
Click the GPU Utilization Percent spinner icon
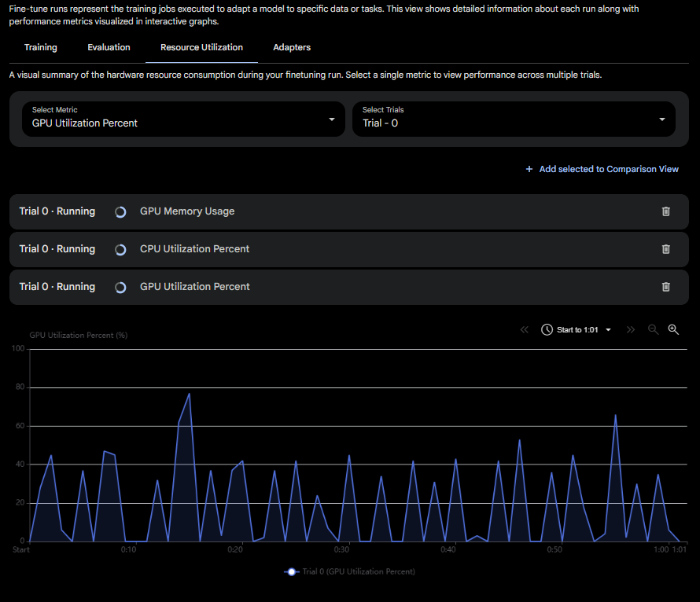pos(120,287)
